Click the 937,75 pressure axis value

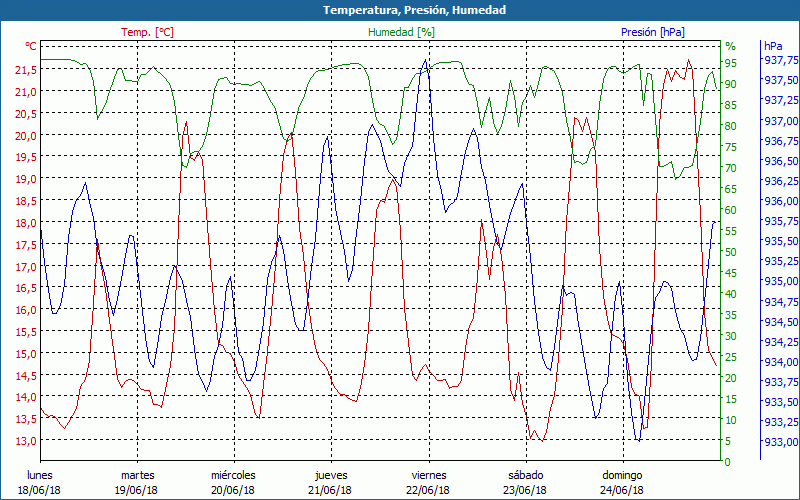pyautogui.click(x=780, y=60)
